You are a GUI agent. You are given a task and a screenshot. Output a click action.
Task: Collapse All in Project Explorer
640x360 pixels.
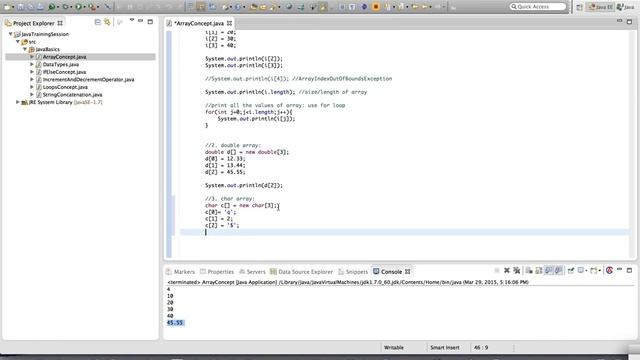click(98, 22)
